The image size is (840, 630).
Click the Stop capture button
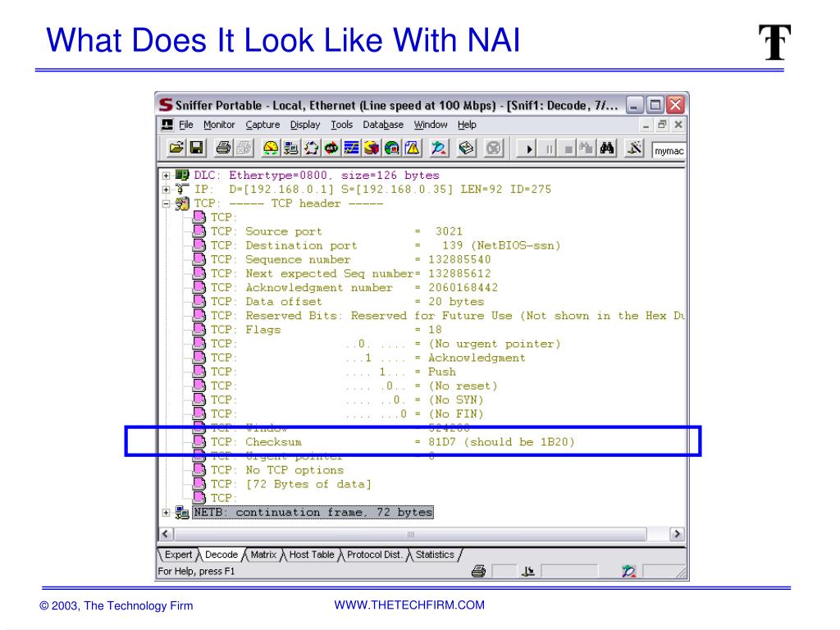point(568,149)
